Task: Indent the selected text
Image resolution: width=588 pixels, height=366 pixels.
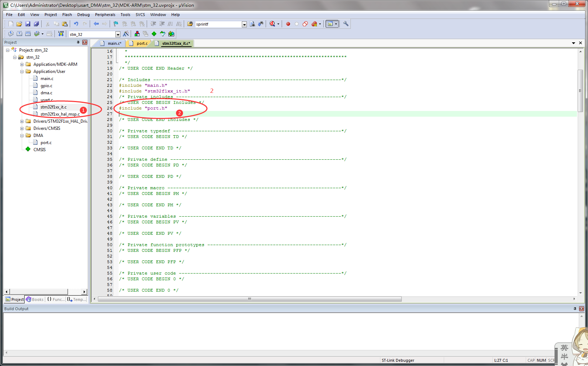Action: (x=153, y=24)
